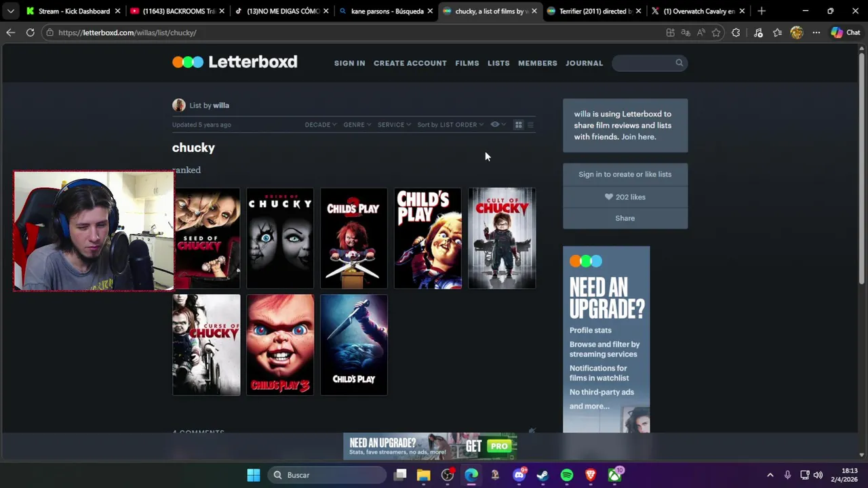Click the browser back arrow
The width and height of the screenshot is (868, 488).
[x=10, y=33]
